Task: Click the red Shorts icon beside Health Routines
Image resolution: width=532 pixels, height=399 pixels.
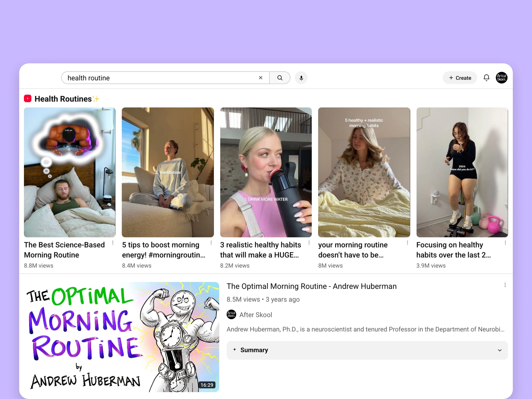Action: point(28,99)
